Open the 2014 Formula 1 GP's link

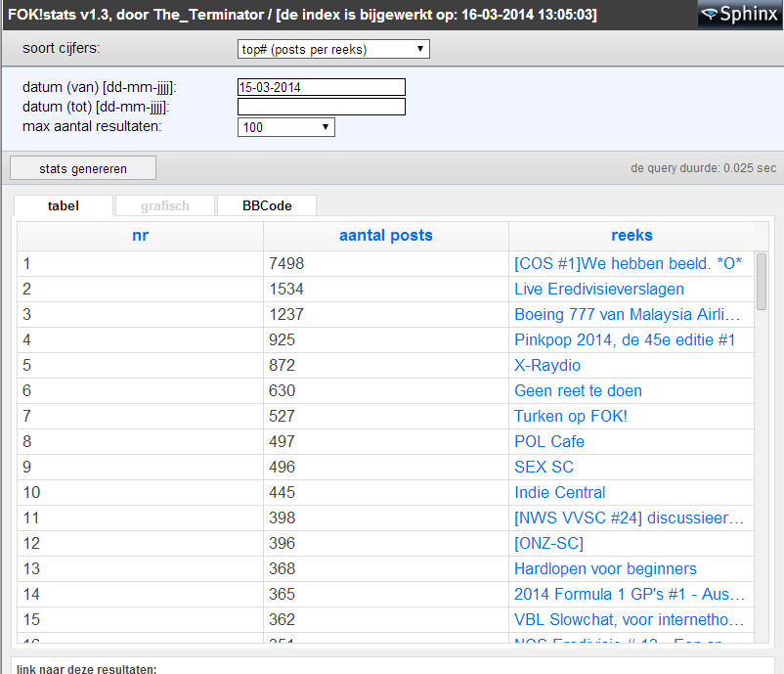coord(630,594)
